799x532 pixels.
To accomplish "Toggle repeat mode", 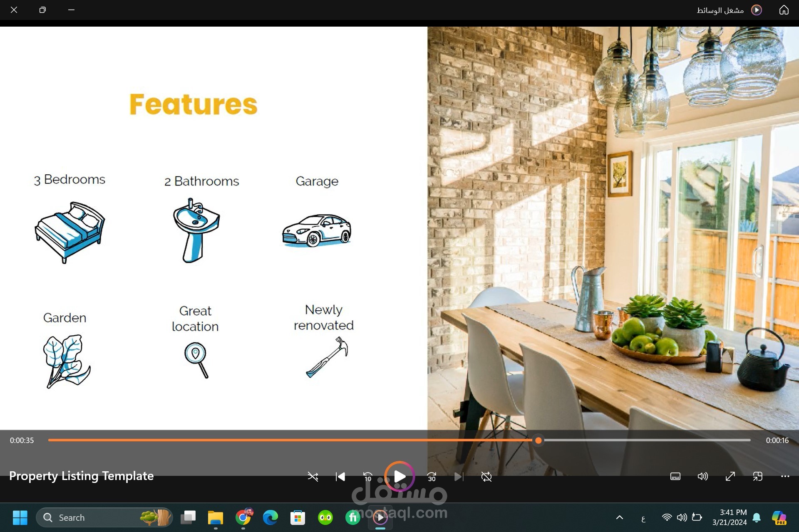I will (x=486, y=477).
